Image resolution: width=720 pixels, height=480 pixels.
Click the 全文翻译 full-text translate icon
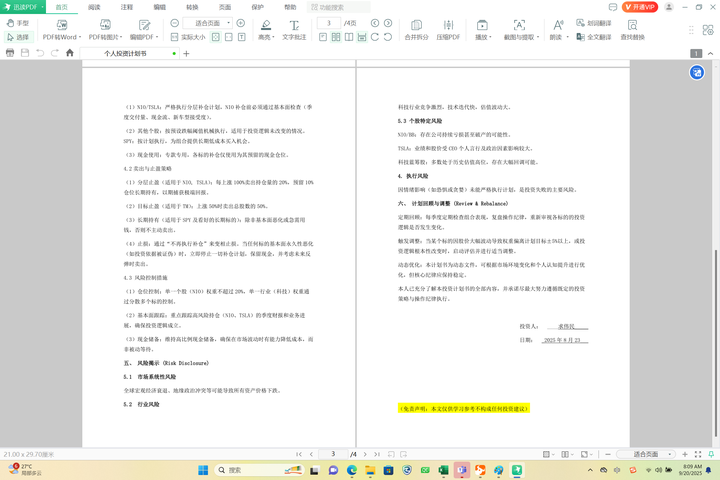tap(593, 37)
